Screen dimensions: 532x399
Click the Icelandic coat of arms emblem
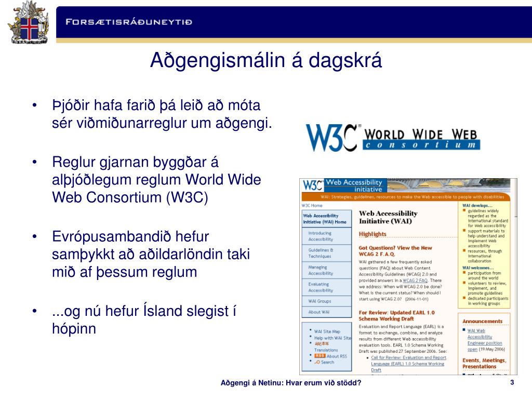[28, 23]
